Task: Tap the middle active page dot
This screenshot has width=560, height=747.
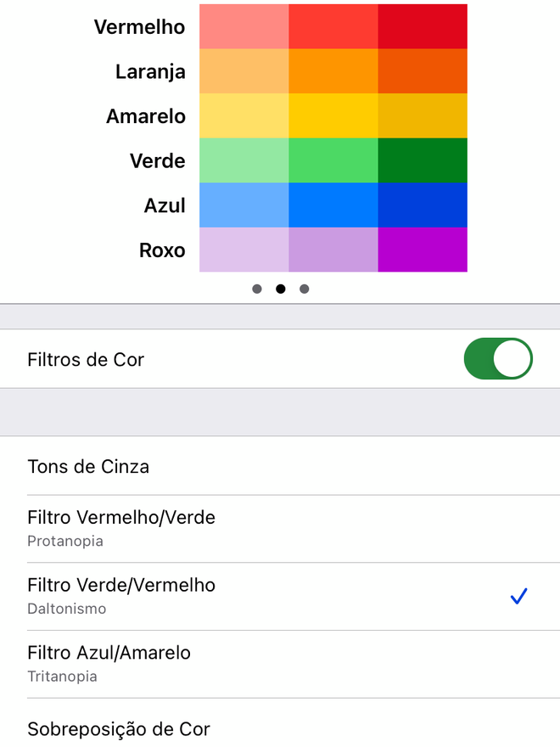Action: [281, 289]
